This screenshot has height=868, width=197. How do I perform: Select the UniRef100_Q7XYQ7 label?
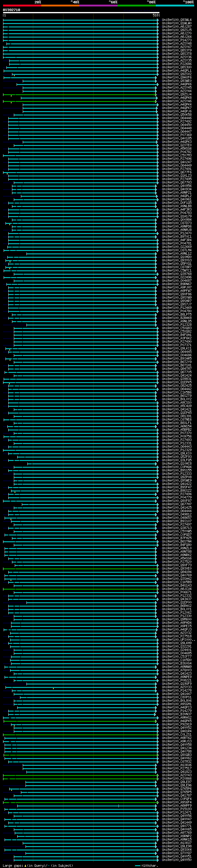[x=176, y=853]
